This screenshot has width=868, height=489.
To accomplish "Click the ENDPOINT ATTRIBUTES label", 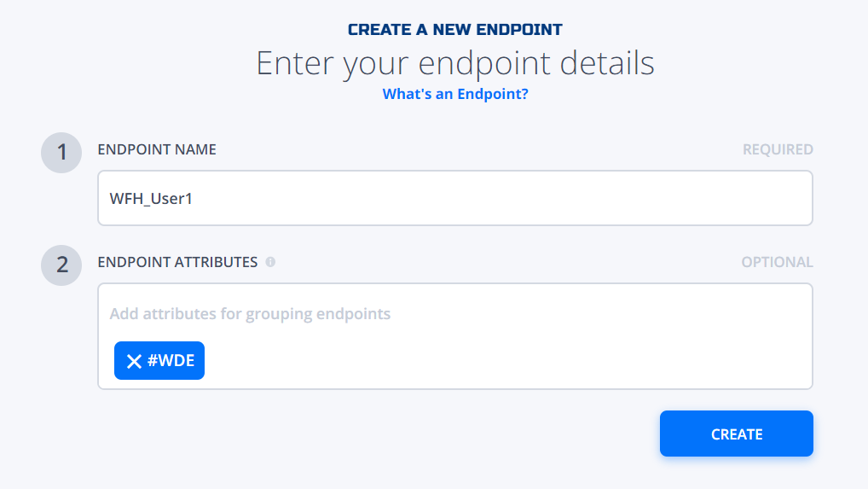I will point(177,262).
